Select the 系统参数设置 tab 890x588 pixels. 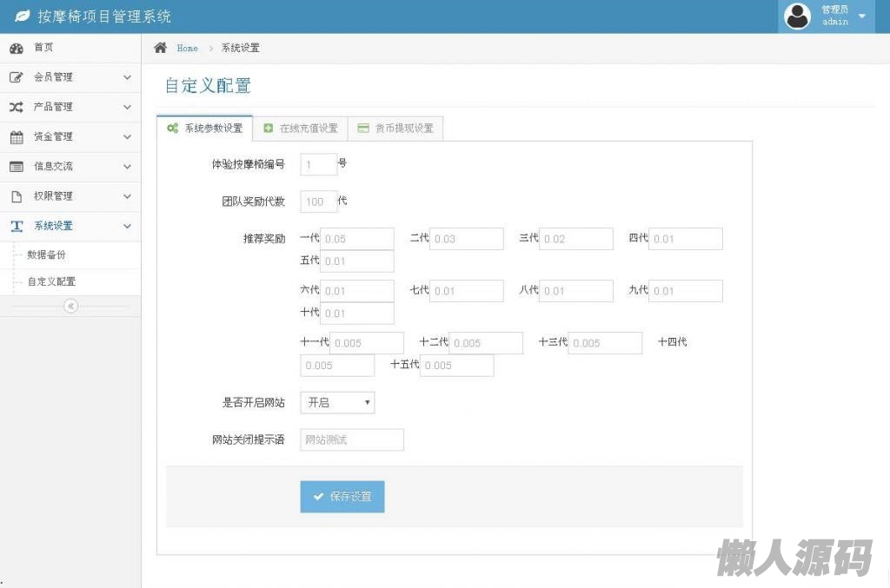[x=205, y=129]
